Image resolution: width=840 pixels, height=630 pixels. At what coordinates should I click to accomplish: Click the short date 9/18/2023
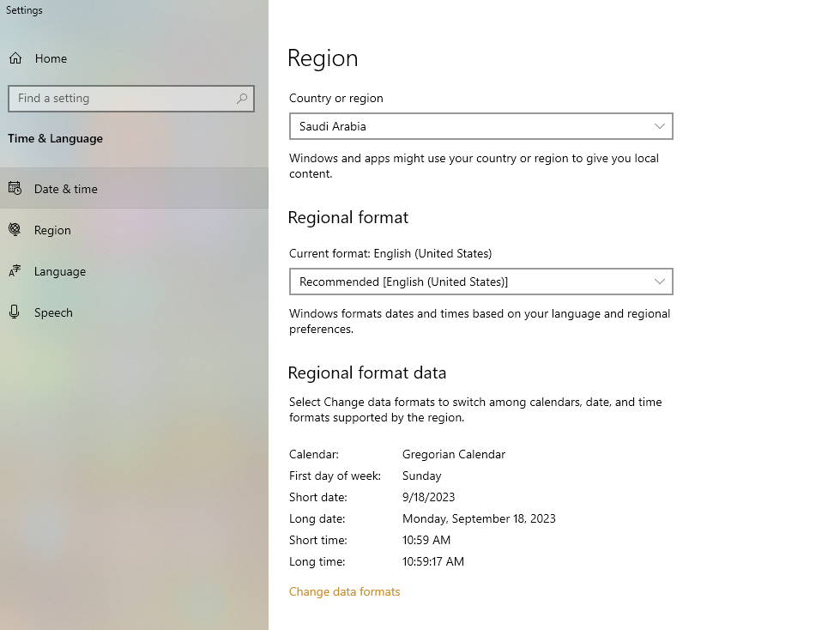[428, 497]
